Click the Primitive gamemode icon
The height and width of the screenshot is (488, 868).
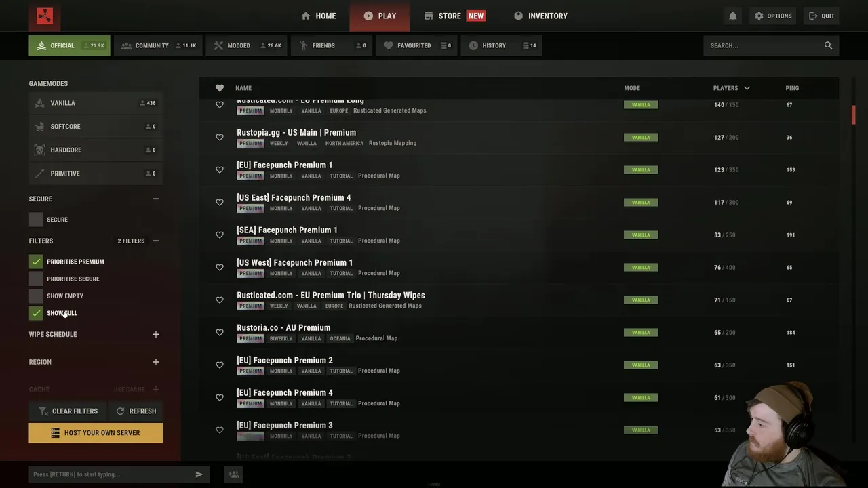(39, 174)
